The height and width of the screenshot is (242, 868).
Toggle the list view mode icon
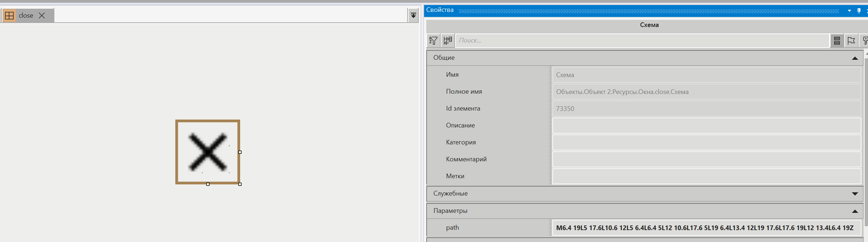pos(837,41)
